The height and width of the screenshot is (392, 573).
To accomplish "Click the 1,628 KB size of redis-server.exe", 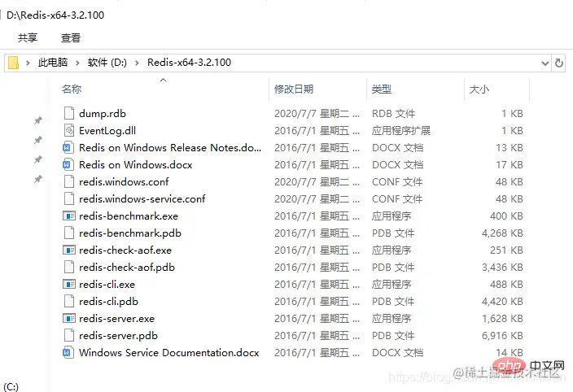I will point(502,319).
